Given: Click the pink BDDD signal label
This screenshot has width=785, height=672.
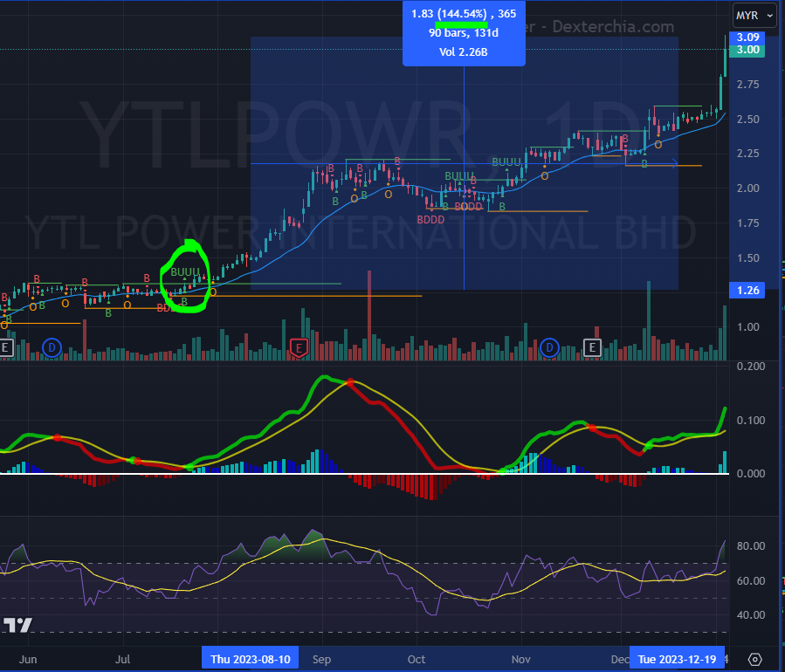Looking at the screenshot, I should pos(430,220).
